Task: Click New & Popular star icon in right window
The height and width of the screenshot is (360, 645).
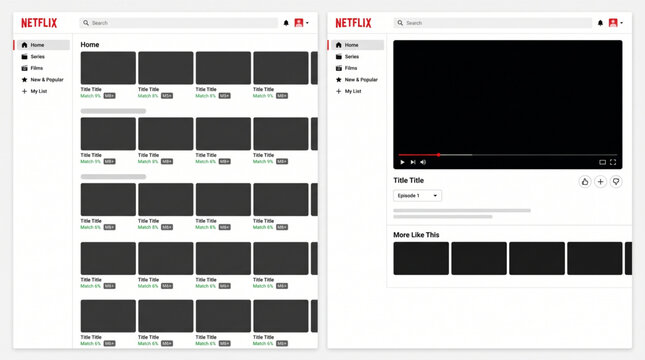Action: click(x=339, y=79)
